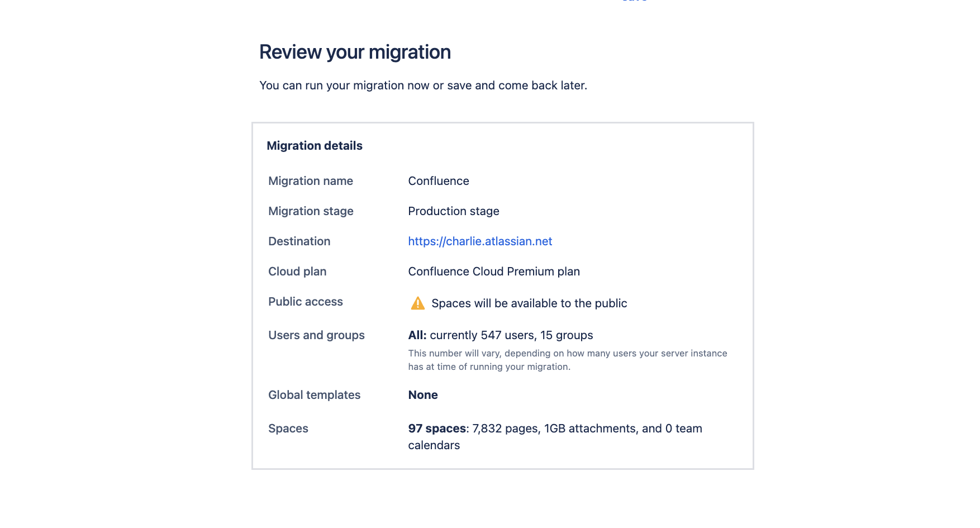Select the Production stage value

click(x=453, y=211)
